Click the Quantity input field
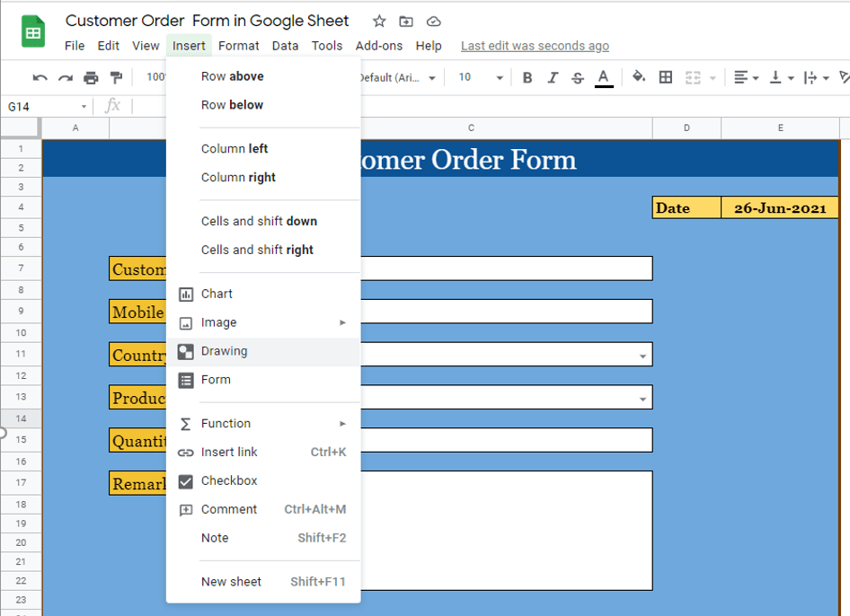850x616 pixels. (506, 441)
